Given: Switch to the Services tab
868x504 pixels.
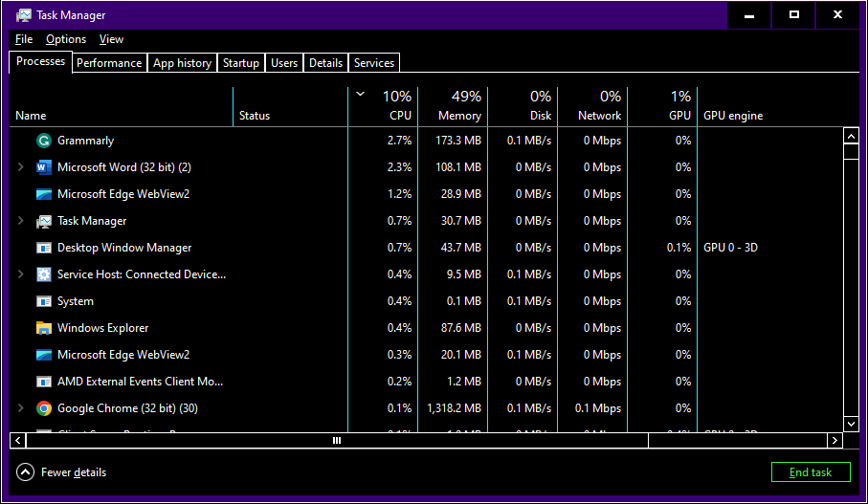Looking at the screenshot, I should [x=374, y=63].
